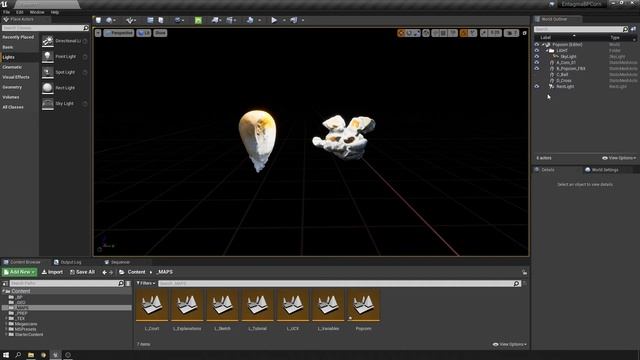Open the viewport options dropdown arrow
The height and width of the screenshot is (360, 640).
(x=98, y=33)
